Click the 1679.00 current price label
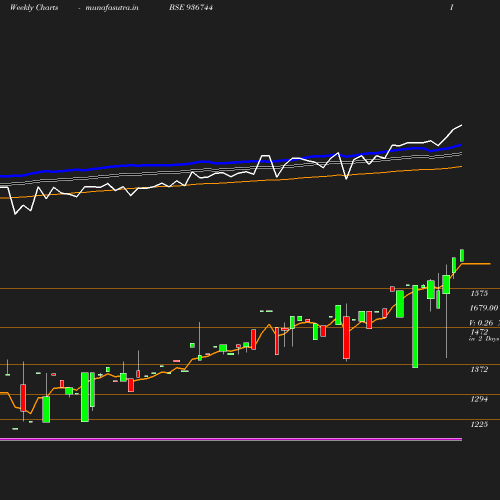The height and width of the screenshot is (500, 500). coord(484,308)
